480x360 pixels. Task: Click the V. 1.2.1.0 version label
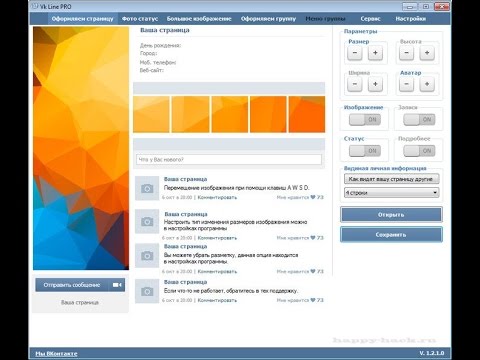pos(432,353)
